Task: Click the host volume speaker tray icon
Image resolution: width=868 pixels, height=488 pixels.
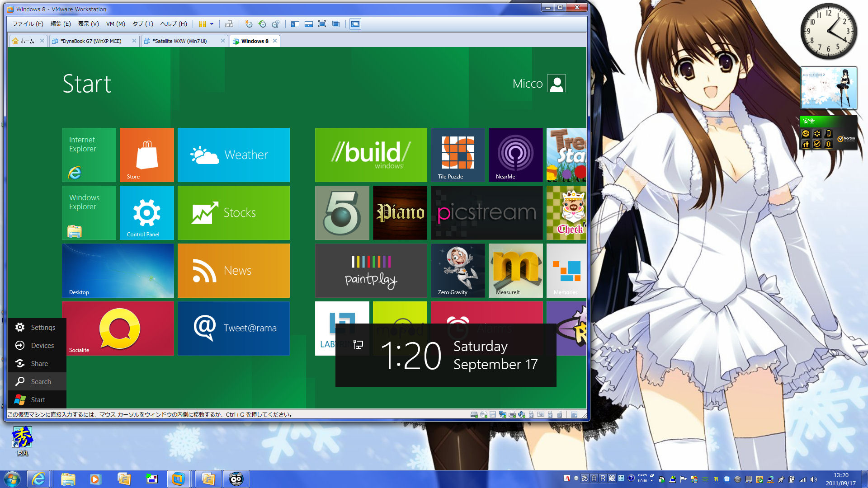Action: (x=814, y=479)
